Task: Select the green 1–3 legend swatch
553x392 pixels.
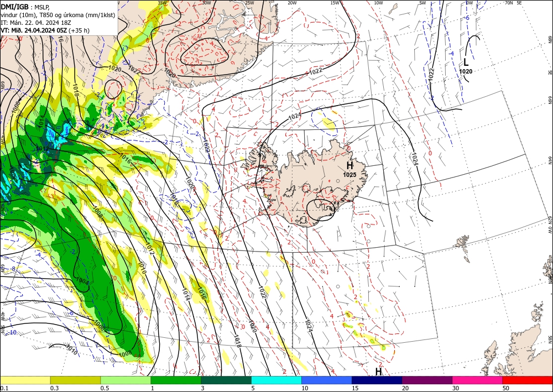Action: pyautogui.click(x=176, y=380)
